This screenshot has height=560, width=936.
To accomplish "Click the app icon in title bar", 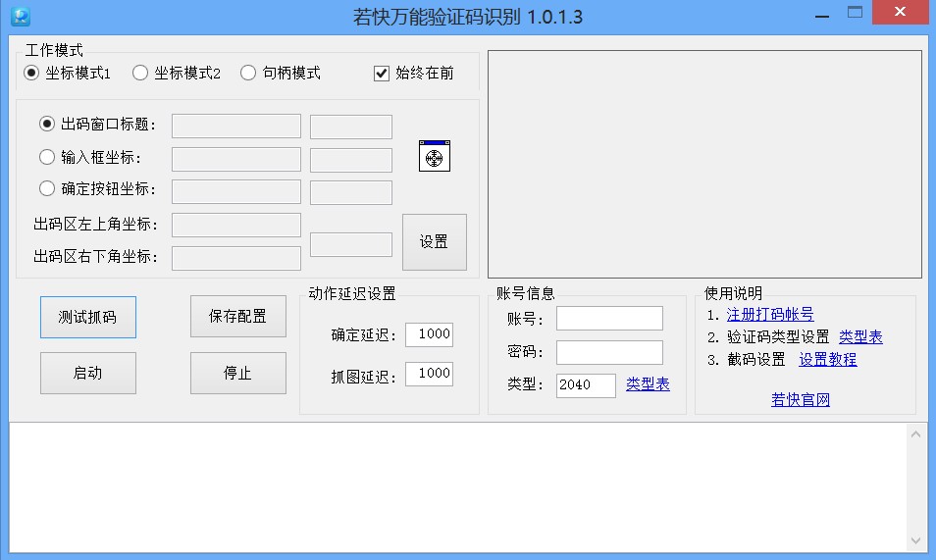I will pos(21,17).
